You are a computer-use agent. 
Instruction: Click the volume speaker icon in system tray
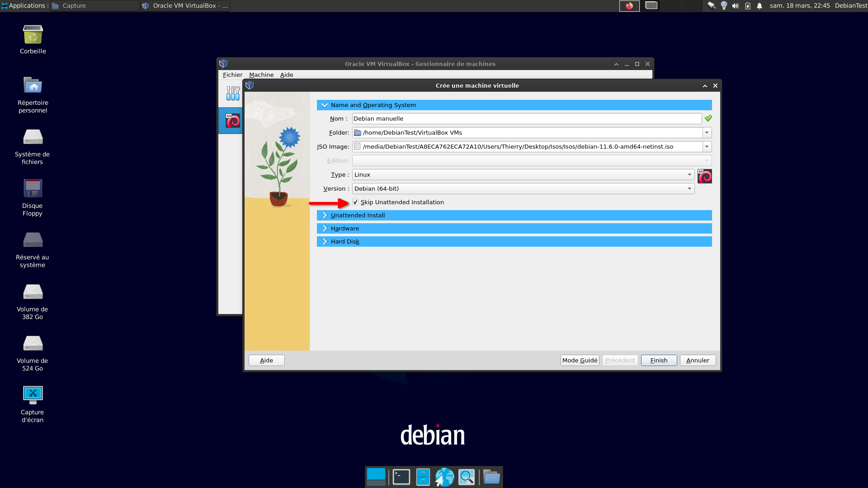pos(736,6)
